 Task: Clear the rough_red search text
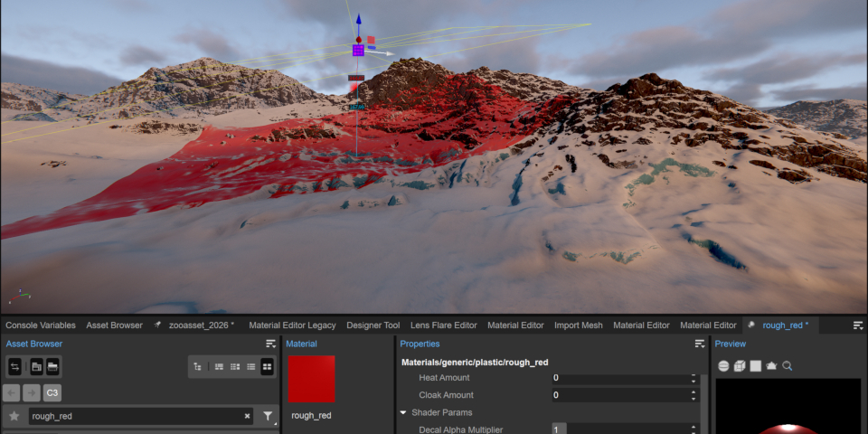coord(247,416)
